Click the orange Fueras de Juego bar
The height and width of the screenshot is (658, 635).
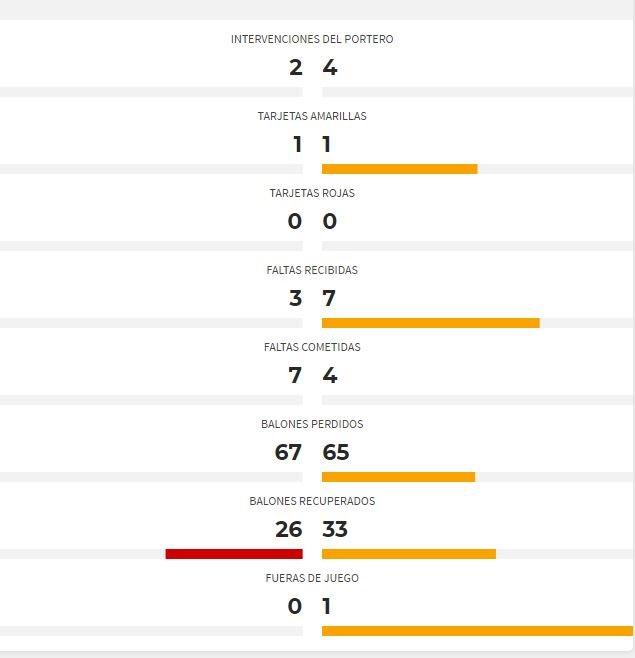(x=477, y=631)
